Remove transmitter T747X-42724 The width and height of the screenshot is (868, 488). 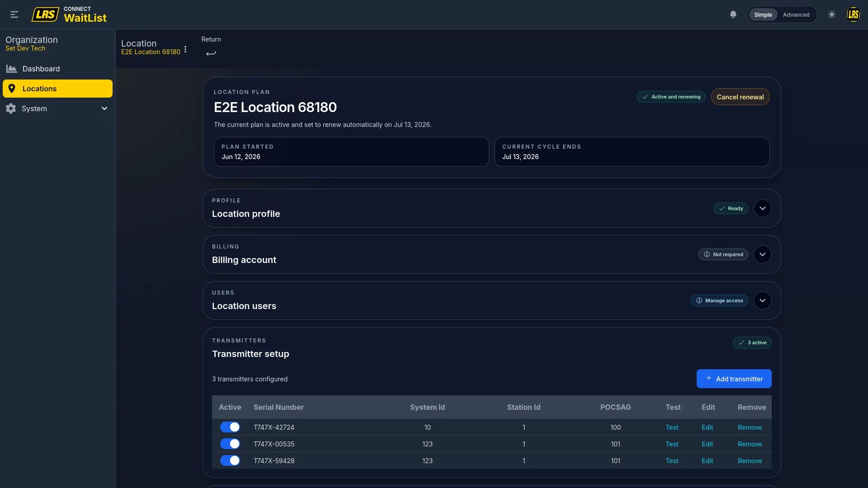750,427
